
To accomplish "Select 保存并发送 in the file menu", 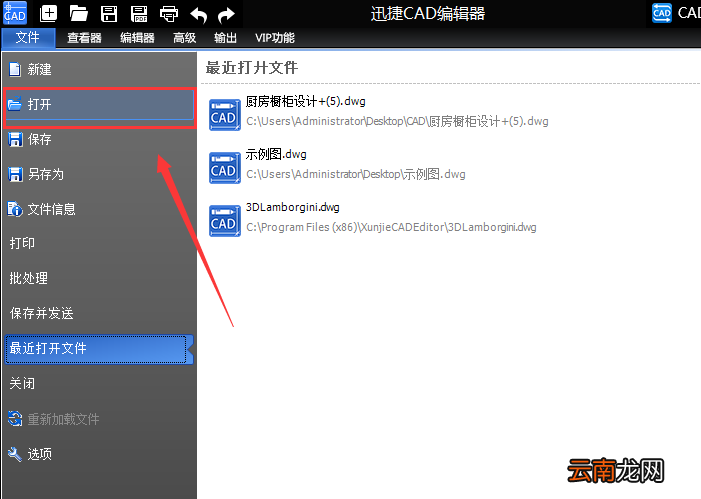I will [x=99, y=313].
